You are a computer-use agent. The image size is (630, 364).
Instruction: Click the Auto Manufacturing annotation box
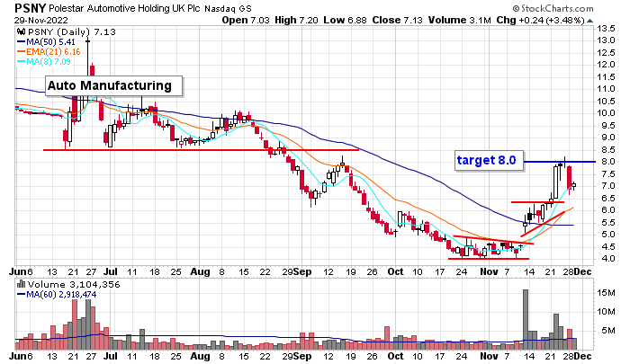(x=114, y=86)
